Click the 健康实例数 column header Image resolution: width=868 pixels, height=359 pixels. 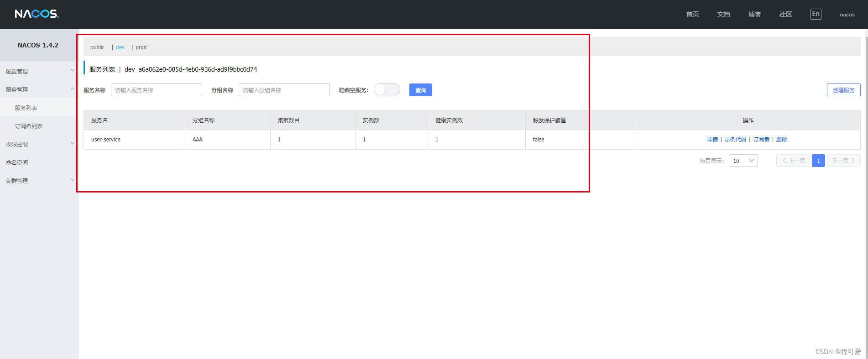pyautogui.click(x=476, y=120)
